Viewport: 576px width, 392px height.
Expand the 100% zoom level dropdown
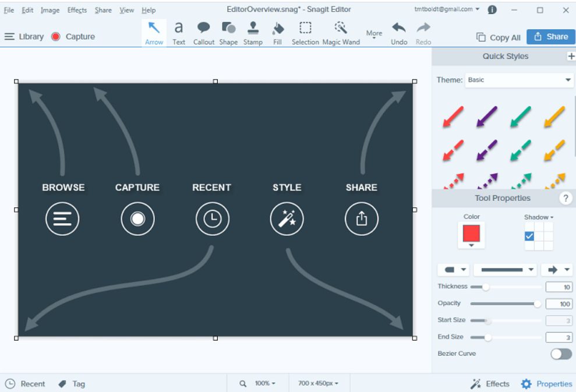coord(264,384)
